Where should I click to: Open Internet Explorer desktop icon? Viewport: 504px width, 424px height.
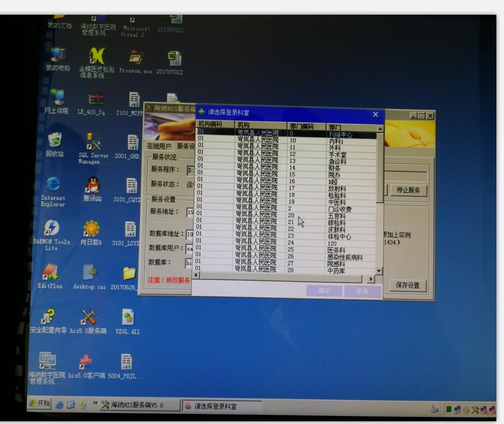pyautogui.click(x=53, y=185)
